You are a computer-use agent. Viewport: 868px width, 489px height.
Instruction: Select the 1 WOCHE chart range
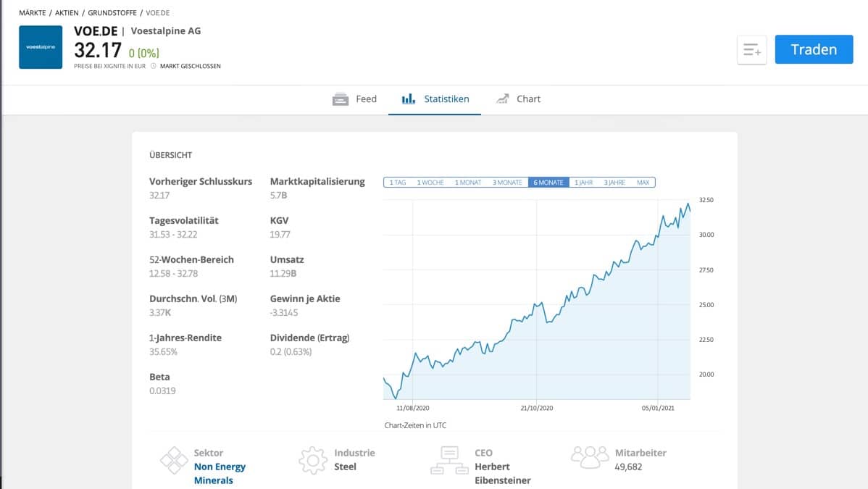pyautogui.click(x=430, y=183)
